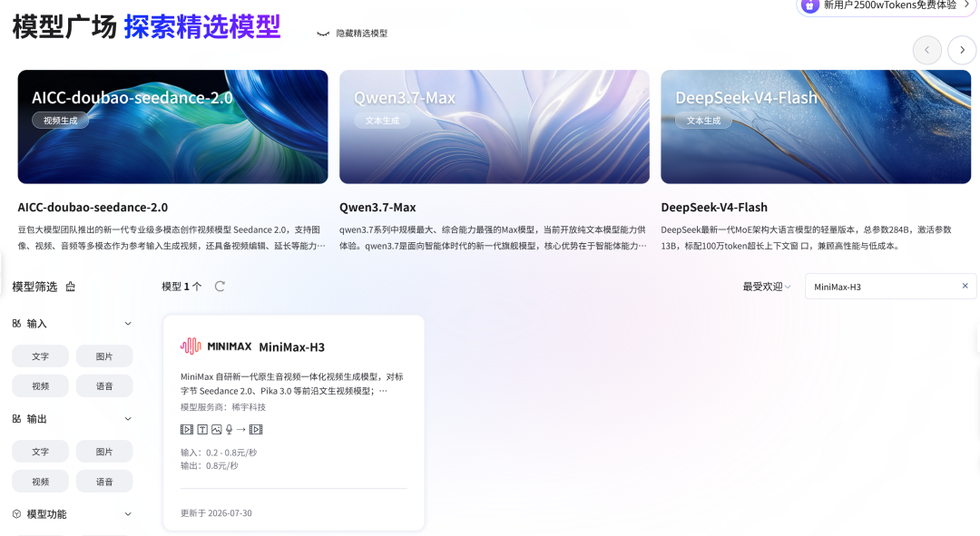The width and height of the screenshot is (980, 536).
Task: Toggle the 语音 input filter
Action: [104, 386]
